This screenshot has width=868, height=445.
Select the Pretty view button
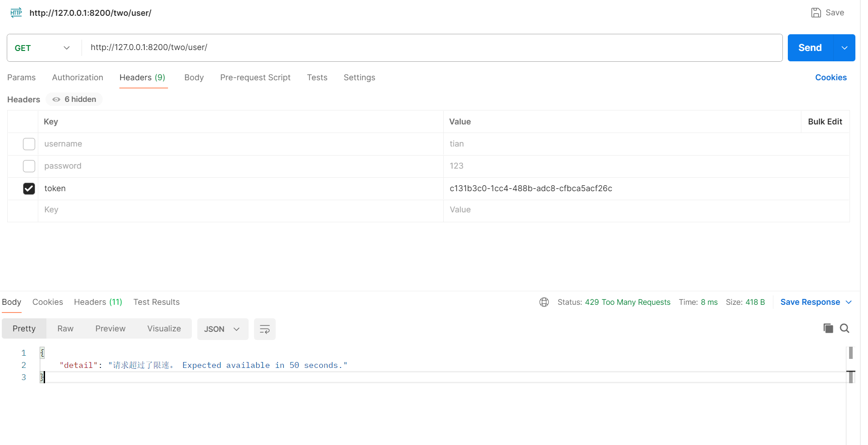point(24,329)
